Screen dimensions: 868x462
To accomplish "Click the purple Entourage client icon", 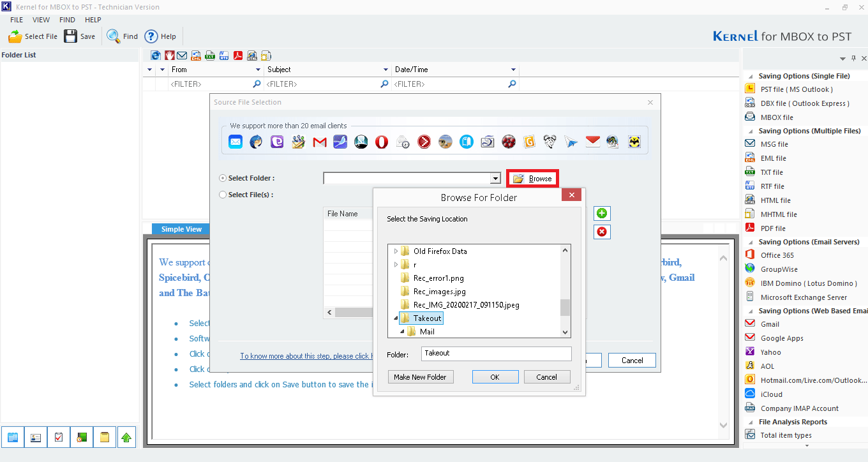I will click(x=277, y=142).
